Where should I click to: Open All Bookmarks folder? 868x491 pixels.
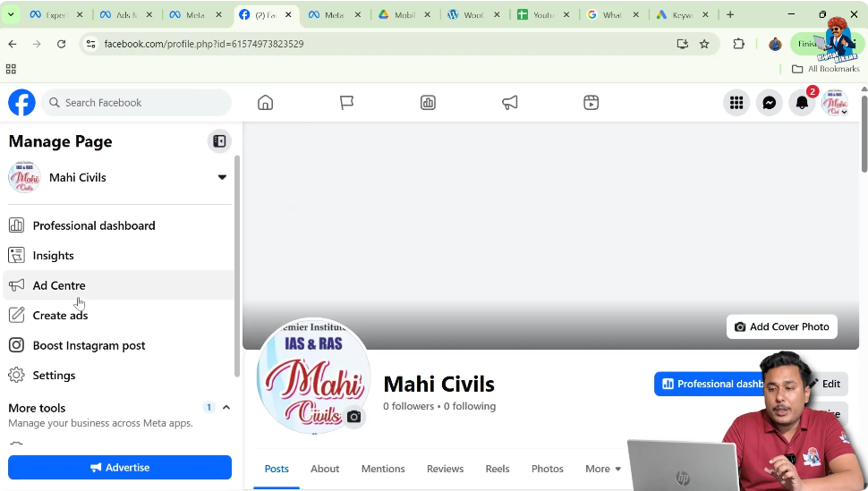tap(825, 69)
